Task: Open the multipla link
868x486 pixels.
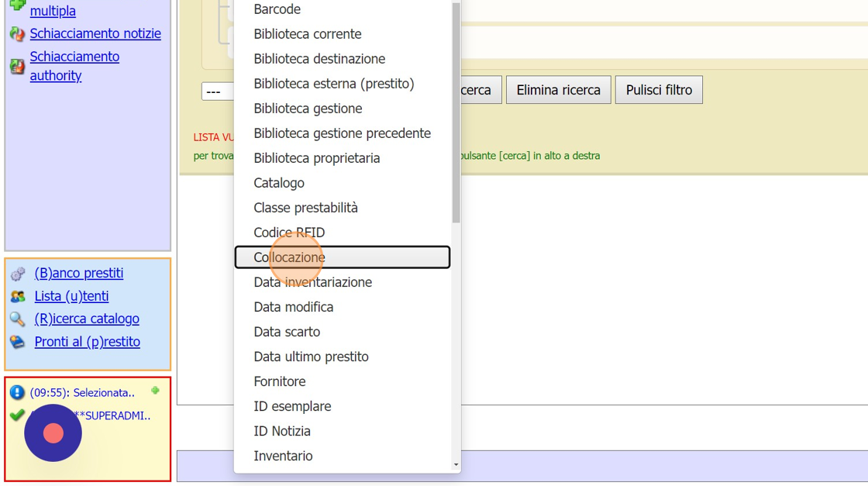Action: click(x=53, y=11)
